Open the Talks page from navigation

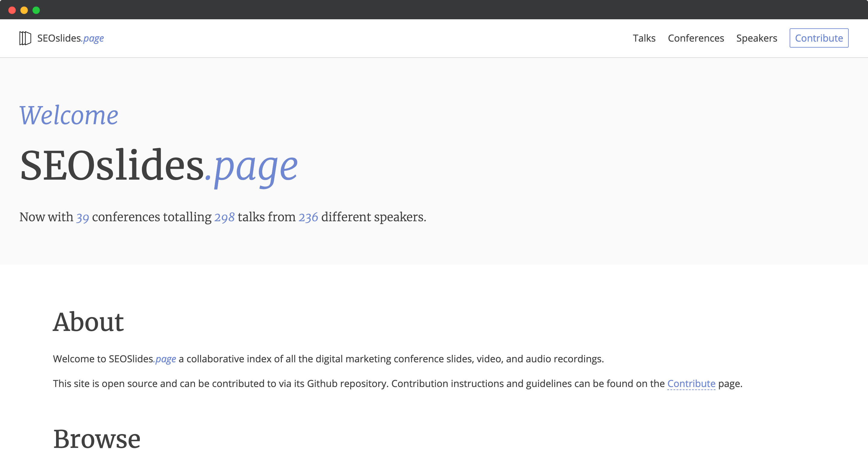644,38
